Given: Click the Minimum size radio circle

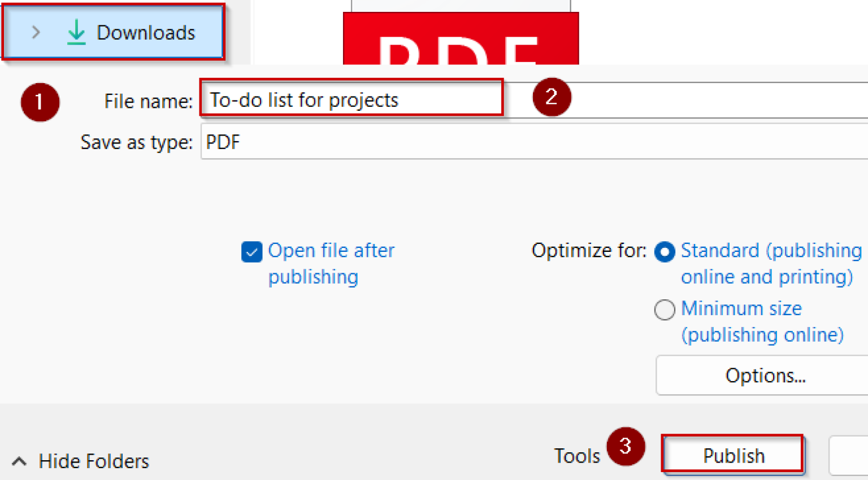Looking at the screenshot, I should pyautogui.click(x=665, y=309).
